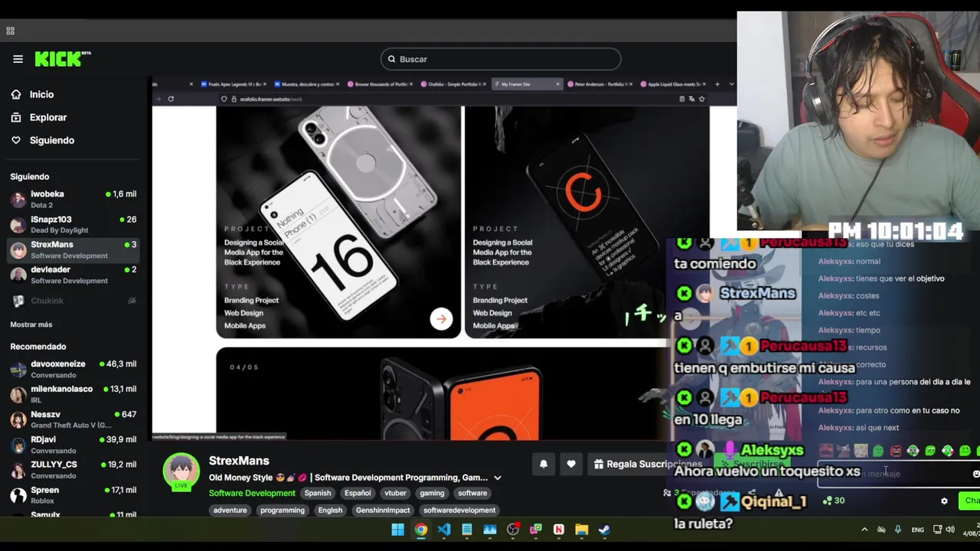Click the microphone icon in system tray
Viewport: 980px width, 551px height.
897,530
